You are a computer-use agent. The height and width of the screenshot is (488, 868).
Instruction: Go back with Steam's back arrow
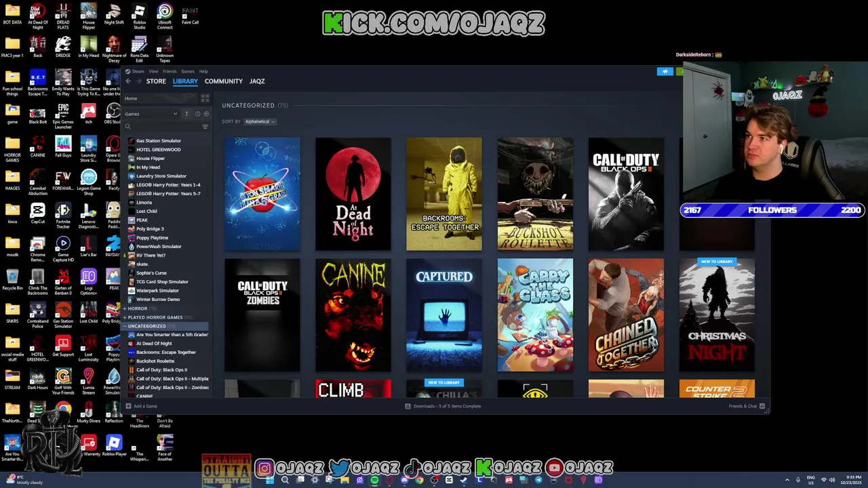(x=128, y=81)
